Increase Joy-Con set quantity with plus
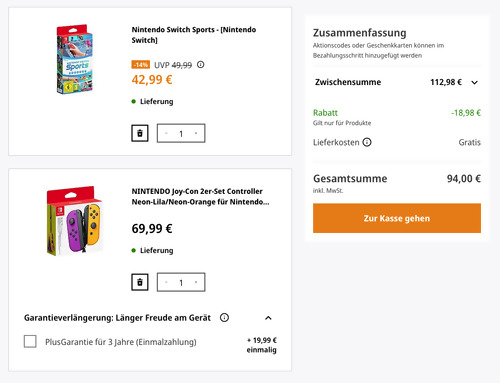This screenshot has width=500, height=383. tap(196, 282)
